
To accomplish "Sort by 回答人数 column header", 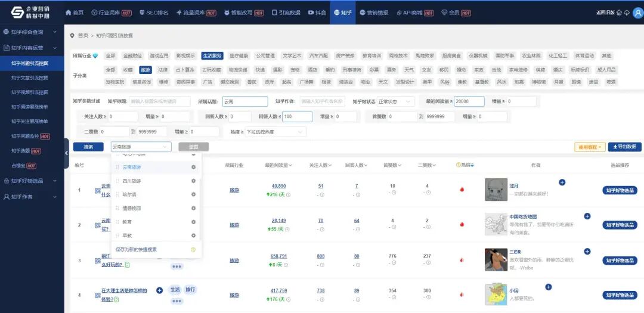I will point(357,165).
